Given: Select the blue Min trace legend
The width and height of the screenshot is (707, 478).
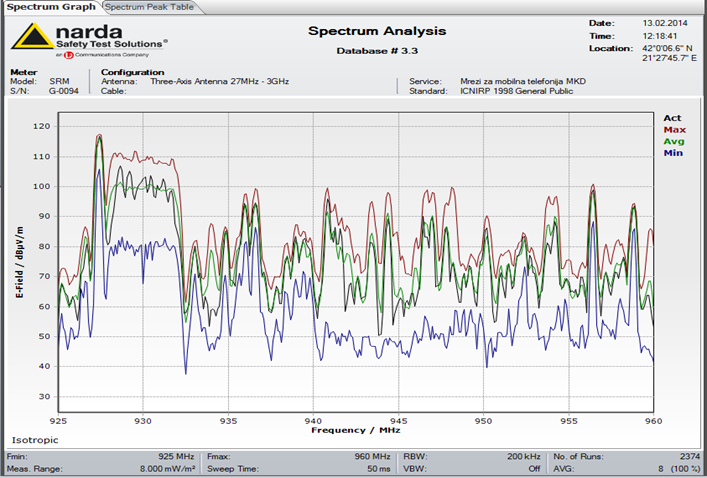Looking at the screenshot, I should [x=673, y=154].
